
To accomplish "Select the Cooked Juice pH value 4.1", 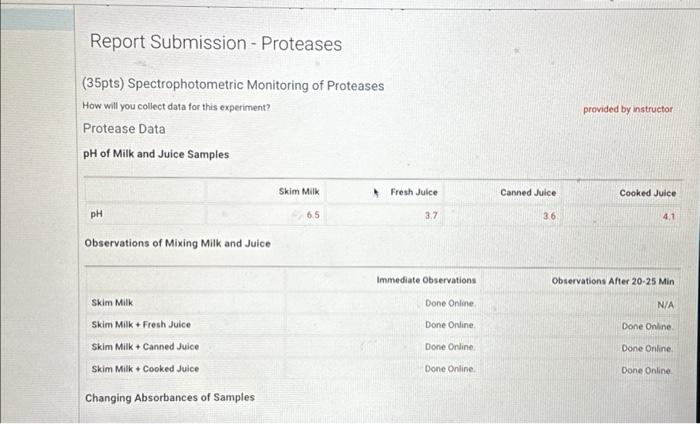I will pos(670,217).
